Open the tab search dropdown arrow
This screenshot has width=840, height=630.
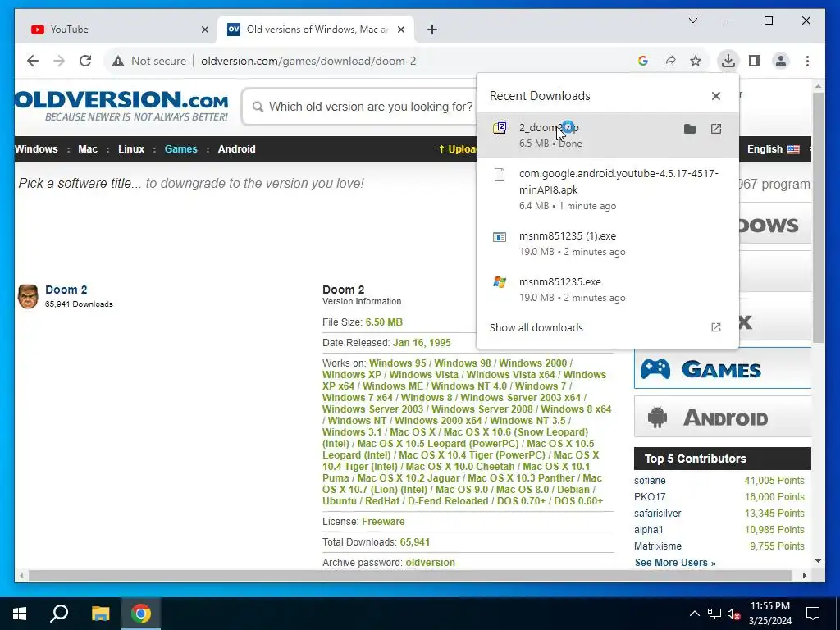[x=692, y=21]
